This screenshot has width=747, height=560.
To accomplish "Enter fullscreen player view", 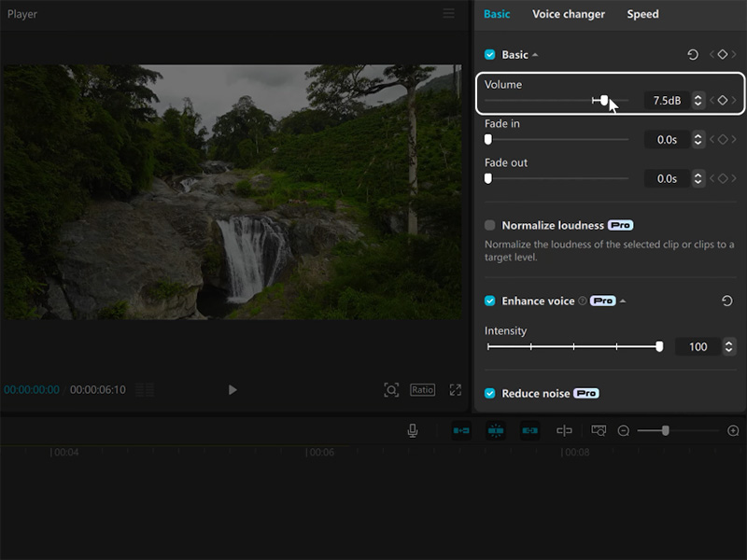I will click(x=456, y=390).
